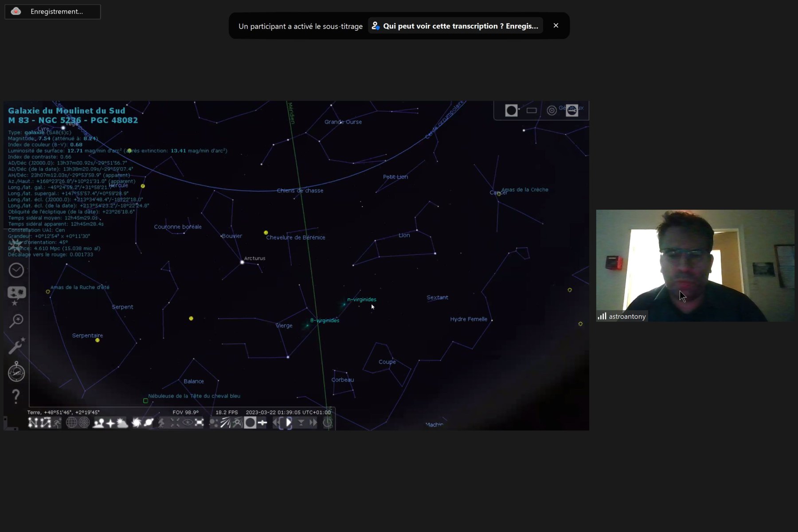Toggle night mode eye icon
Image resolution: width=798 pixels, height=532 pixels.
coord(188,423)
